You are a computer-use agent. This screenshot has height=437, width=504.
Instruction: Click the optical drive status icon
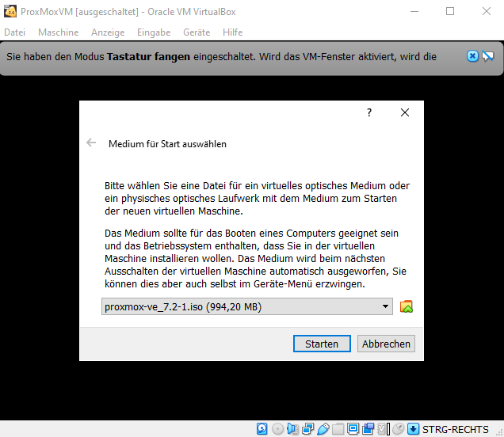coord(277,429)
